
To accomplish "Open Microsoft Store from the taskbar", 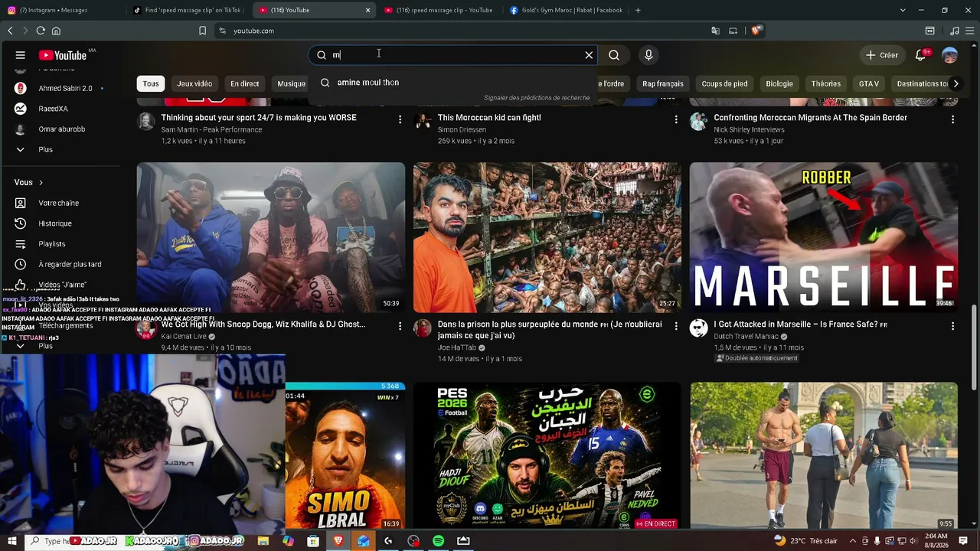I will [313, 541].
